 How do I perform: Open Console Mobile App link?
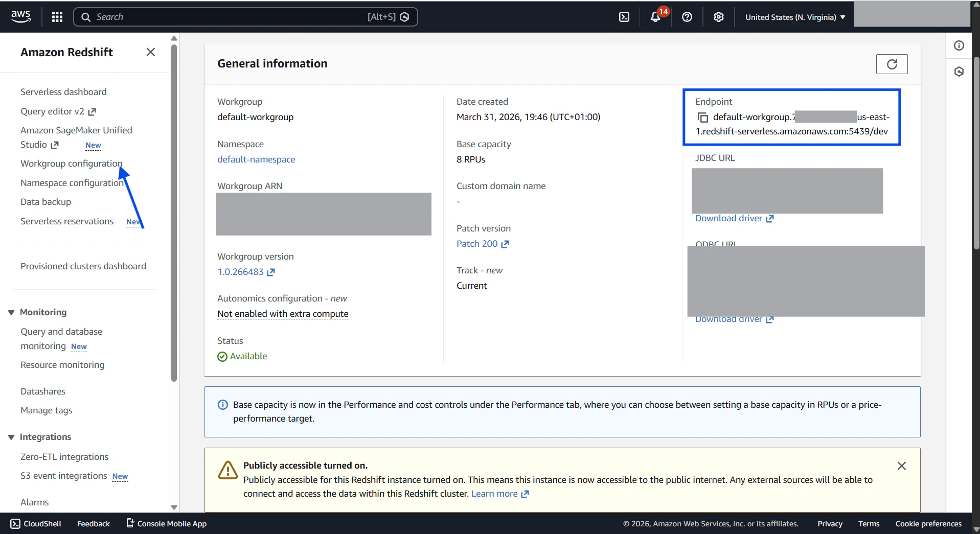click(167, 524)
